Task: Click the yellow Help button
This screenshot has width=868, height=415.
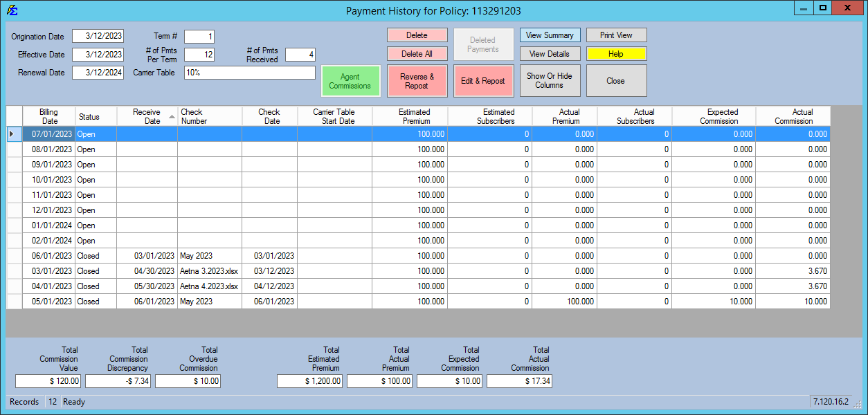Action: (615, 53)
